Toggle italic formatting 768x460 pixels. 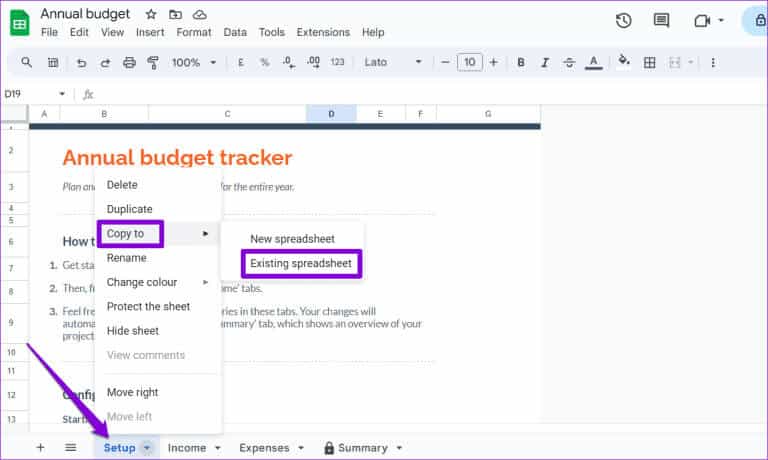tap(545, 63)
